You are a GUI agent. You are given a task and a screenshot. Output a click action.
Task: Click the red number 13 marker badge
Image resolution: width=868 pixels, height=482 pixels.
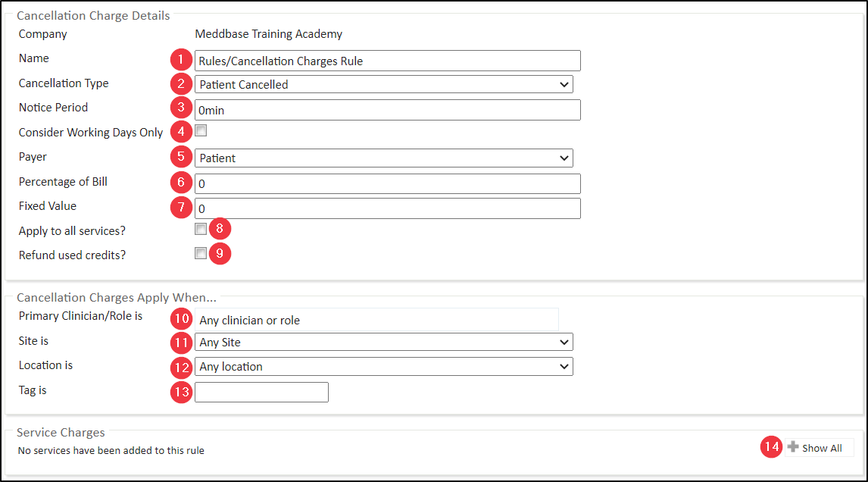point(181,391)
